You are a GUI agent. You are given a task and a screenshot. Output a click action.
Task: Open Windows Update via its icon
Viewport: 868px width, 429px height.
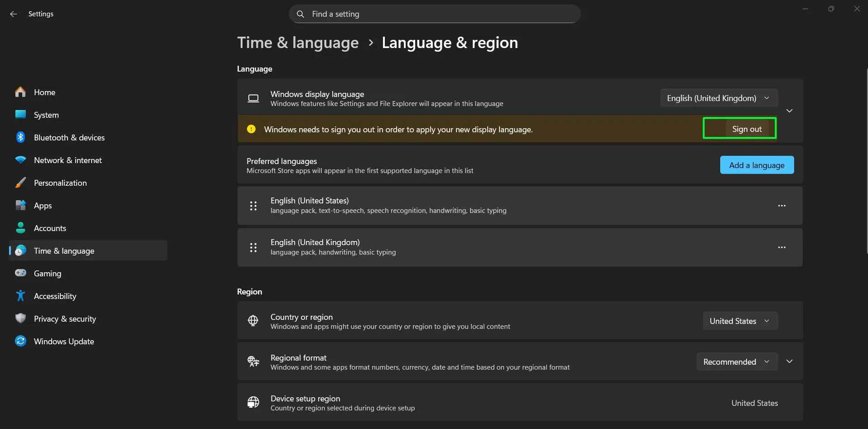pos(20,341)
